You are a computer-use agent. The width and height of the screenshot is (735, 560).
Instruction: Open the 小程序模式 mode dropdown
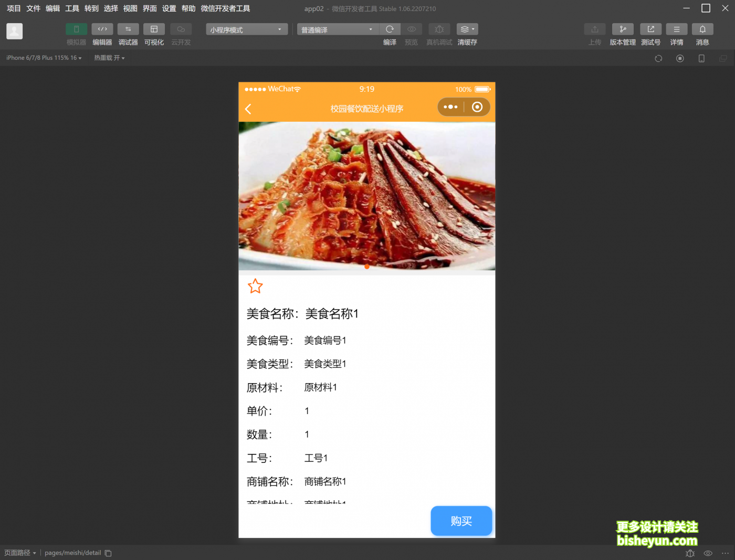click(246, 30)
